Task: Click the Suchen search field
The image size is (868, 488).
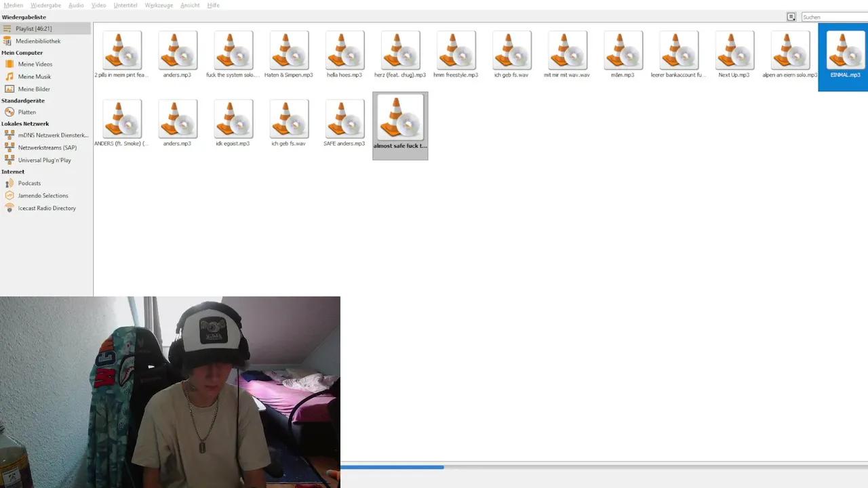Action: [835, 17]
